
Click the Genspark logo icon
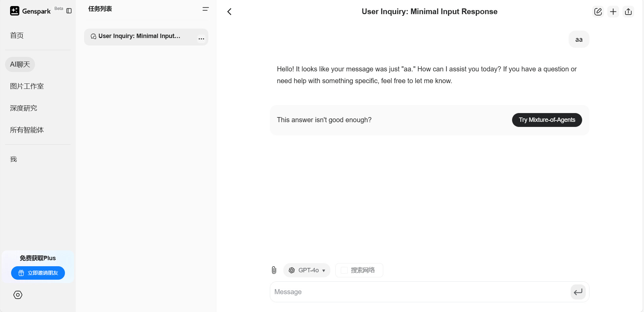click(14, 11)
